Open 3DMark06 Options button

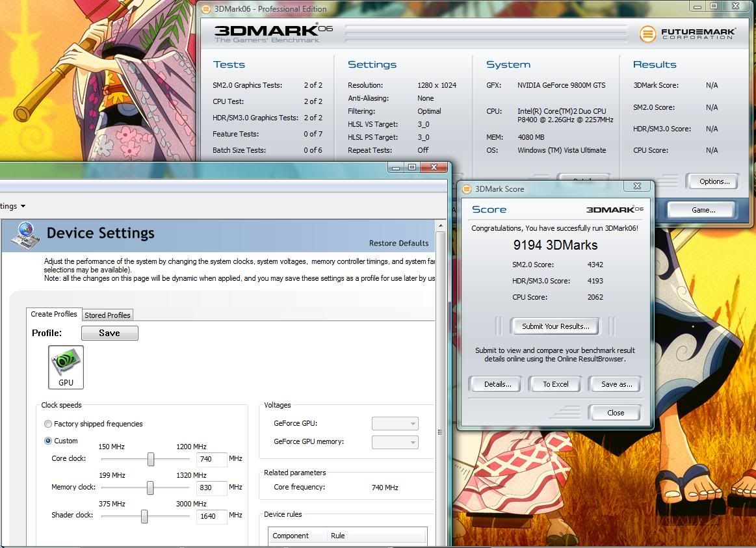click(x=714, y=182)
